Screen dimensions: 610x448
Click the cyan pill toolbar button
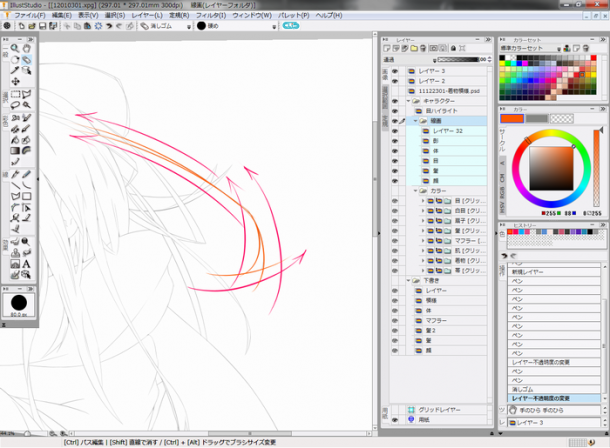(x=291, y=26)
